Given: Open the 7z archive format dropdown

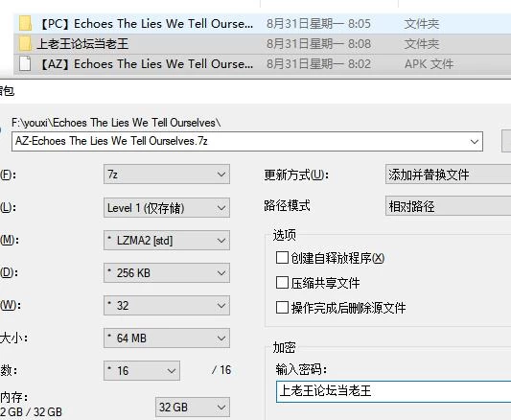Looking at the screenshot, I should click(167, 175).
